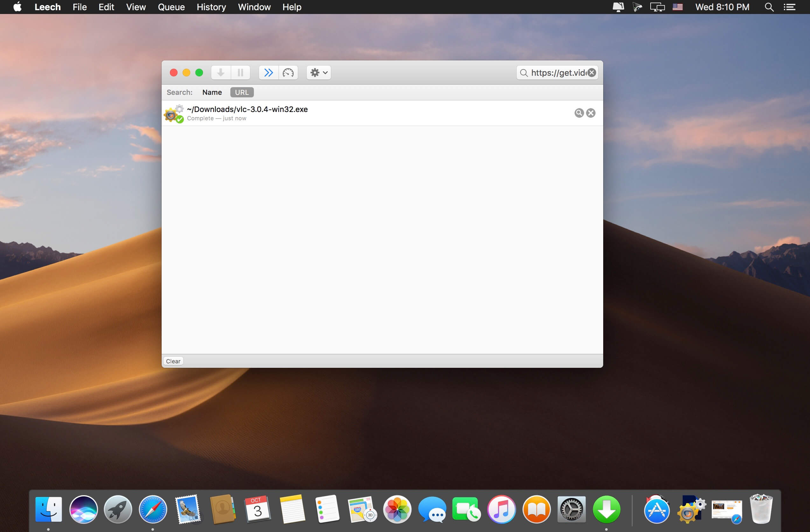The width and height of the screenshot is (810, 532).
Task: Reveal vlc download with magnifier icon
Action: point(579,113)
